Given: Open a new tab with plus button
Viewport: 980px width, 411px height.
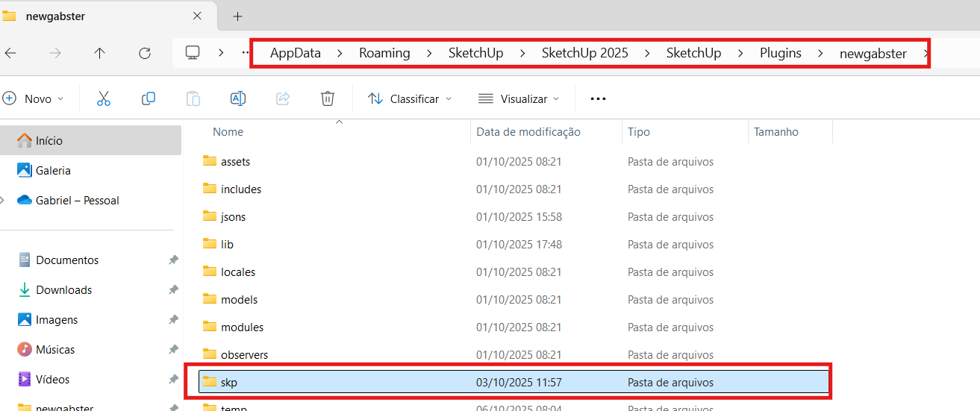Looking at the screenshot, I should tap(237, 16).
